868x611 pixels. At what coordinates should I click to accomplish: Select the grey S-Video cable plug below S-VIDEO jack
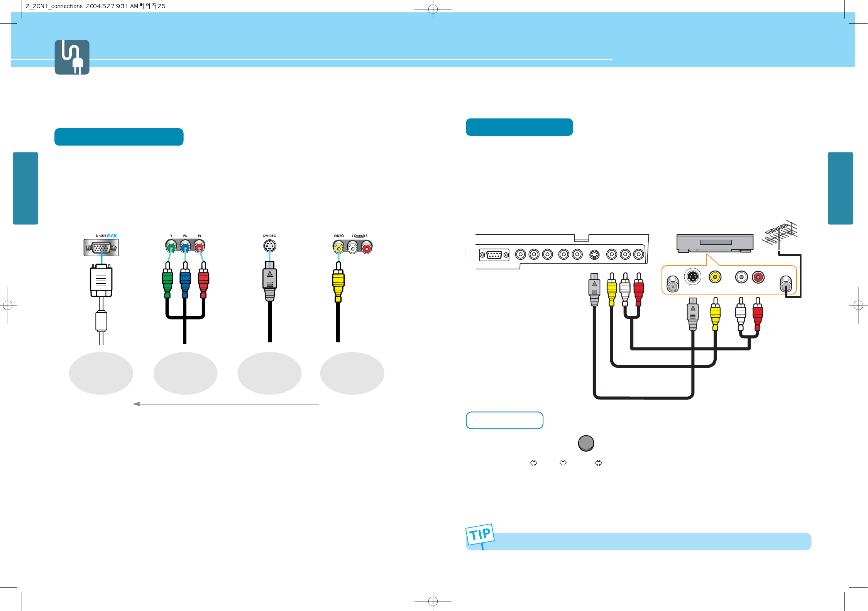[x=270, y=281]
